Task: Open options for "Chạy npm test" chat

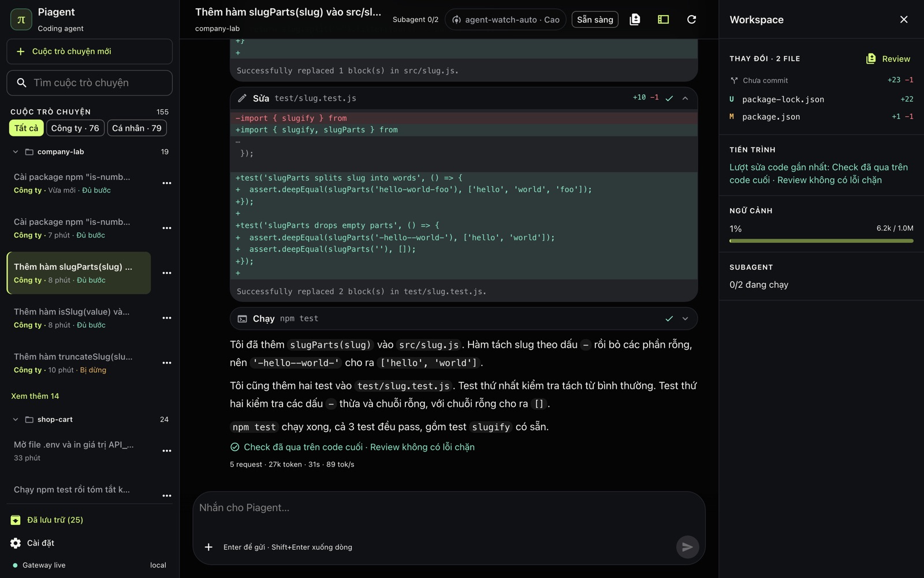Action: point(167,496)
